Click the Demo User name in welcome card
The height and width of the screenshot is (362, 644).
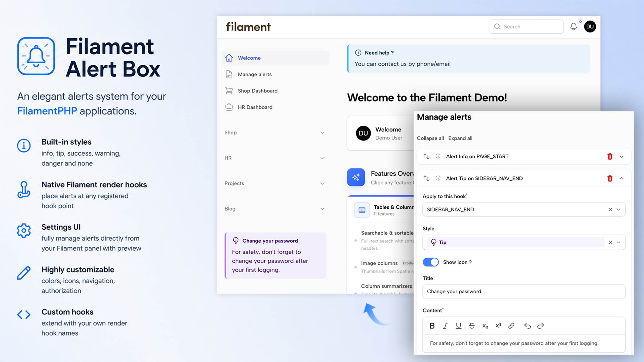pyautogui.click(x=389, y=138)
